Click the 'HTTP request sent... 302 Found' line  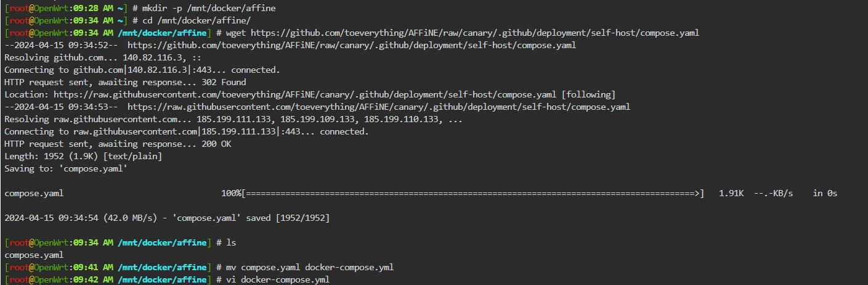[125, 82]
